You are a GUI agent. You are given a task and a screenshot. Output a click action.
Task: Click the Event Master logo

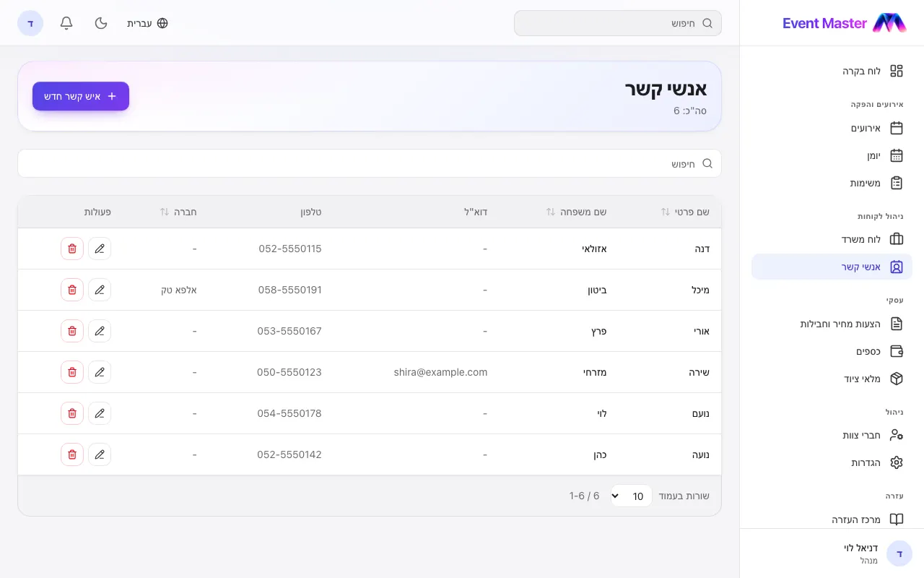(x=845, y=23)
